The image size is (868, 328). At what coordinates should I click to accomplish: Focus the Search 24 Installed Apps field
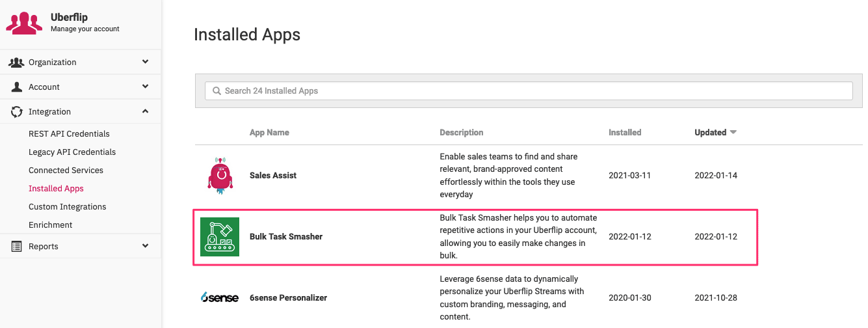pos(529,91)
